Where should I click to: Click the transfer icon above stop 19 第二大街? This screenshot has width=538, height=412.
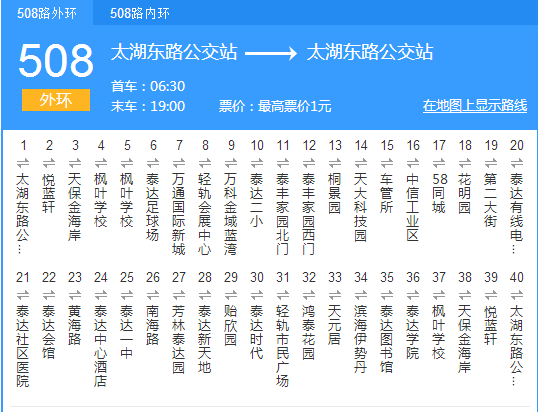click(x=491, y=163)
